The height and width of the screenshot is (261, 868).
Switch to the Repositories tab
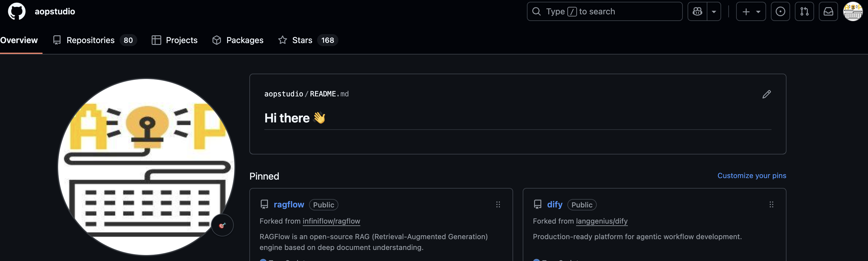pos(95,40)
